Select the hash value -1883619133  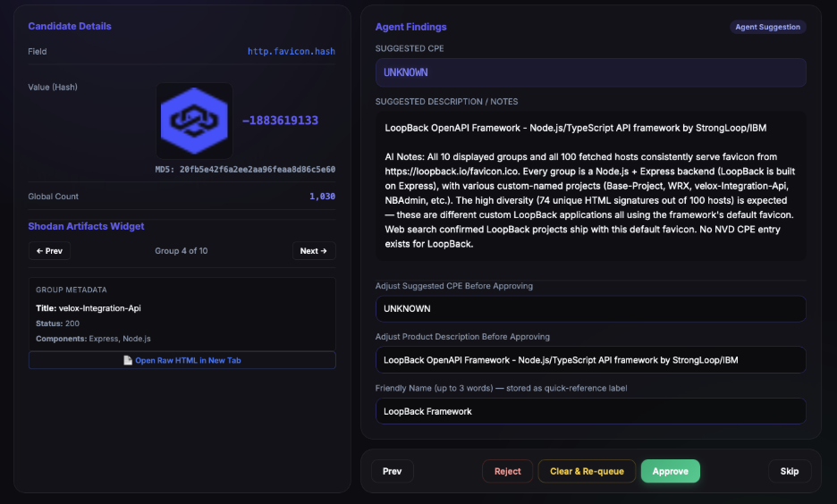point(280,121)
